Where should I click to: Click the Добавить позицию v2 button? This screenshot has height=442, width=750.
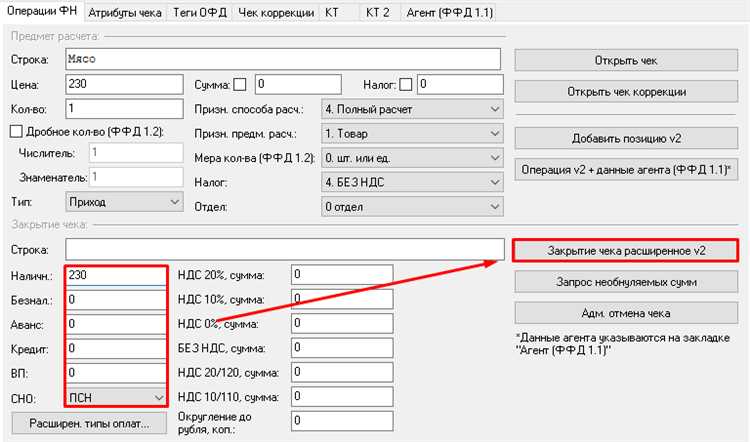tap(627, 137)
